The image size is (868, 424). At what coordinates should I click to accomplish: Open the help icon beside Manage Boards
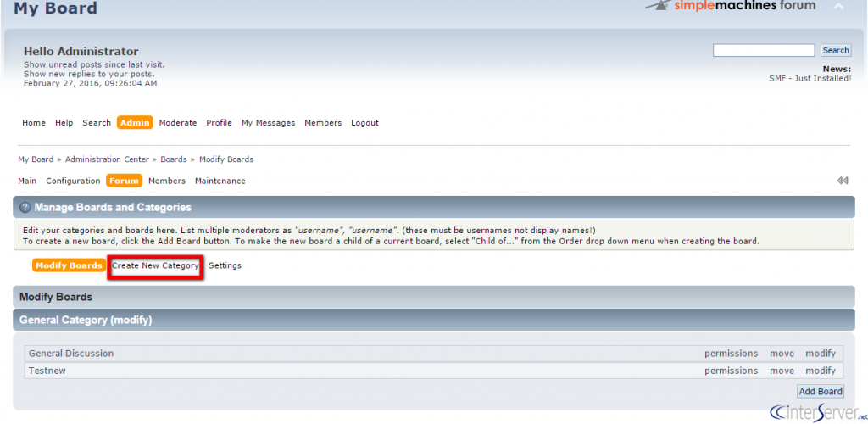(x=25, y=208)
